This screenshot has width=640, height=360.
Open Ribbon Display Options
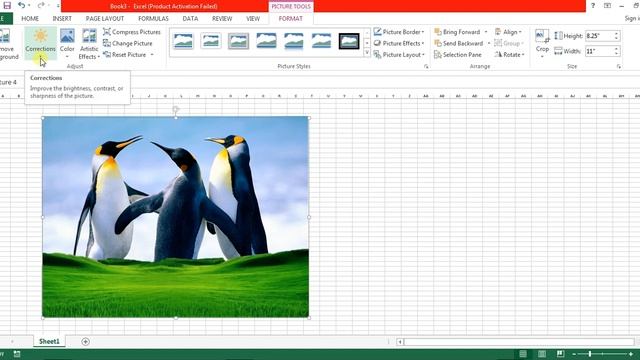(607, 6)
